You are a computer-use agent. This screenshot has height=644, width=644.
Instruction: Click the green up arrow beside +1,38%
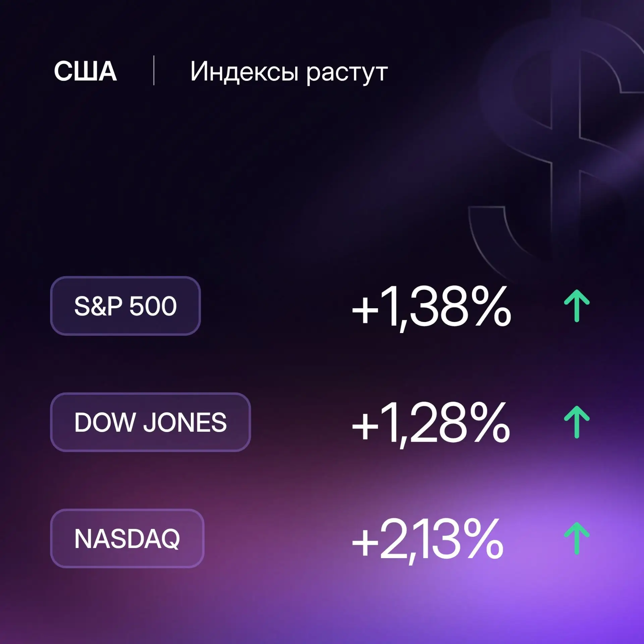point(577,306)
